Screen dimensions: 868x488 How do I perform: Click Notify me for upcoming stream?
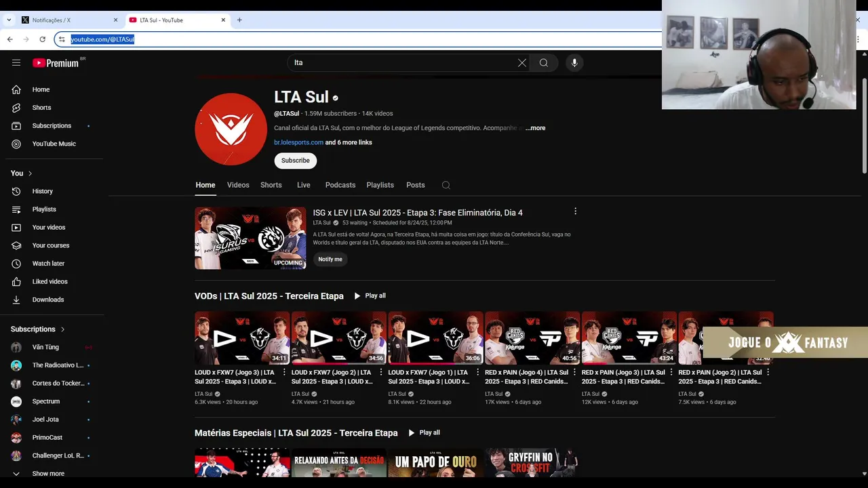(x=330, y=259)
